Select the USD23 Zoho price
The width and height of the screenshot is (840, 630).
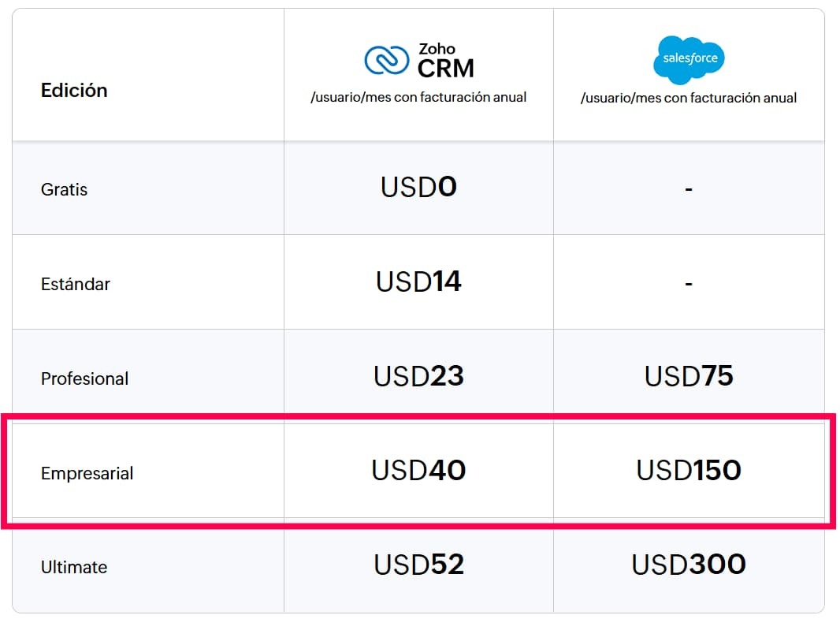pyautogui.click(x=418, y=376)
